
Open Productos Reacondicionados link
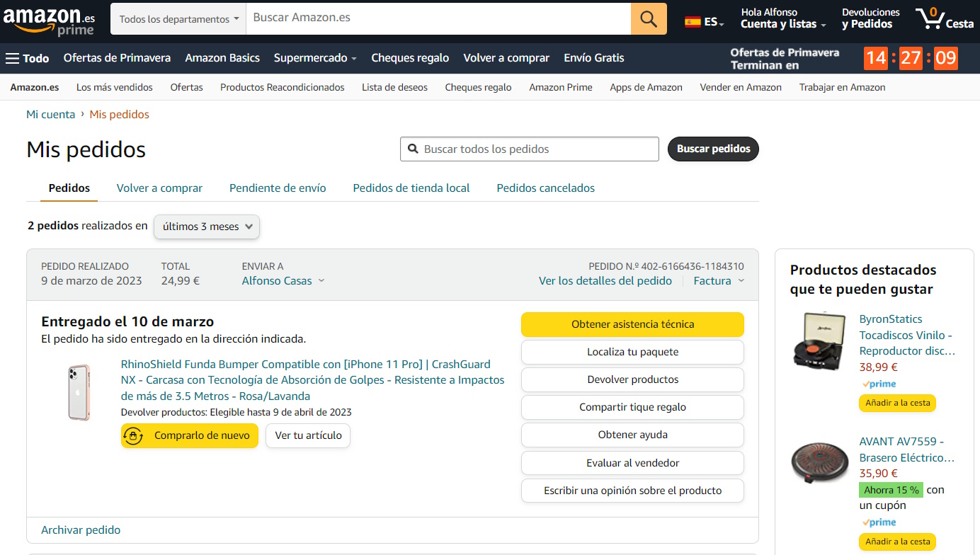(283, 87)
